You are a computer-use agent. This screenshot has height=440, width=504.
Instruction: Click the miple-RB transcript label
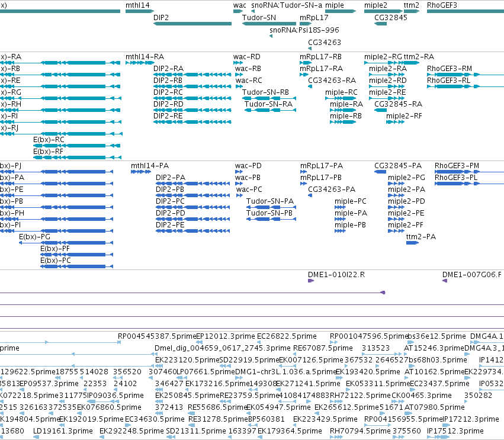345,116
